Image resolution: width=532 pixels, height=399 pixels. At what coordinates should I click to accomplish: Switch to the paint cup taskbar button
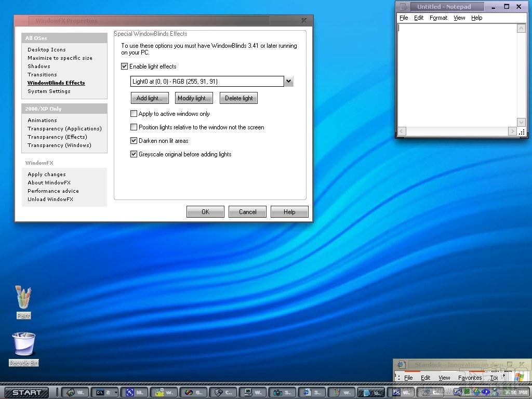click(342, 393)
